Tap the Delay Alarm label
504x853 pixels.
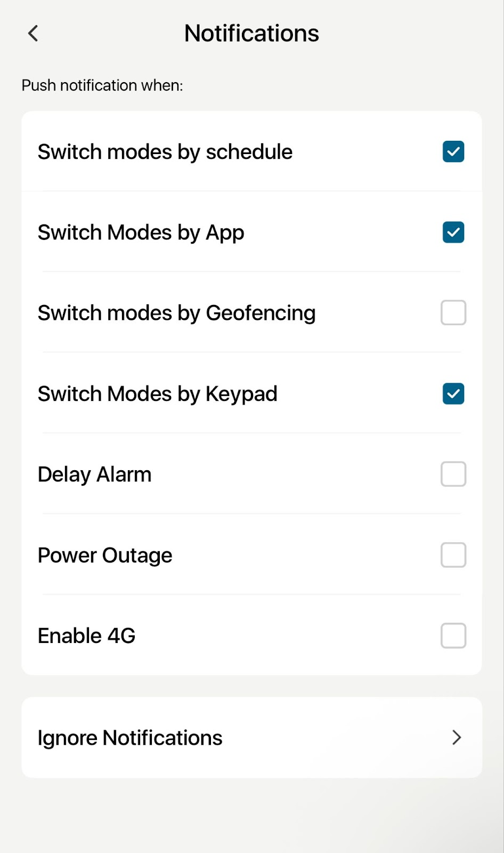click(95, 474)
